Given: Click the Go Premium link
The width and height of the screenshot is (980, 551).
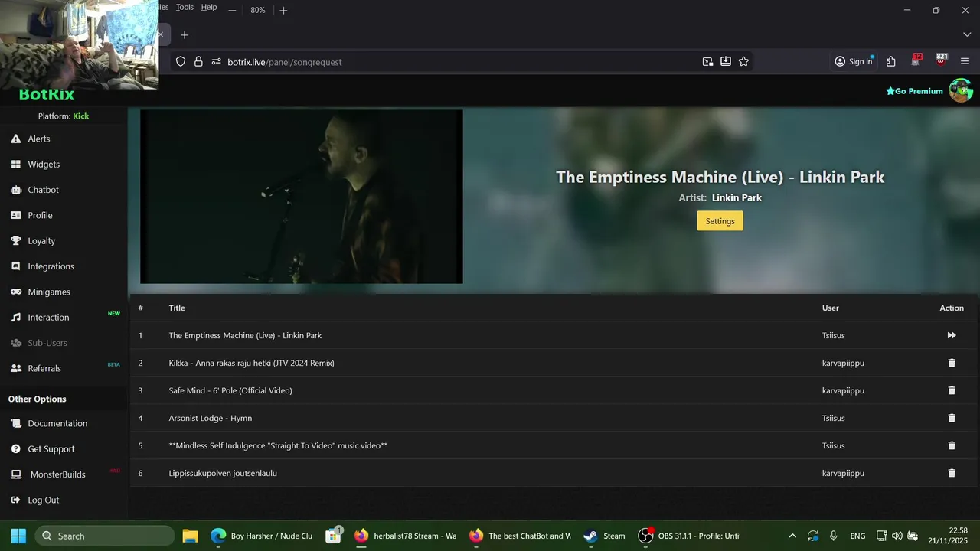Looking at the screenshot, I should [914, 91].
